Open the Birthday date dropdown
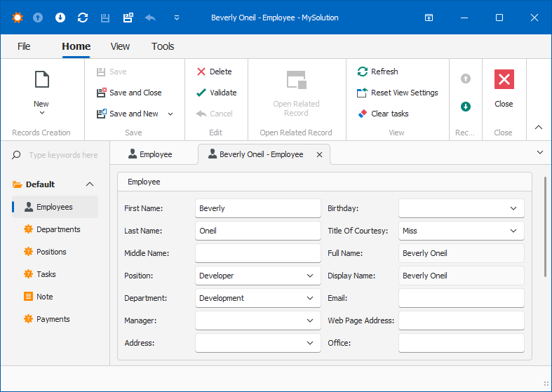Screen dimensions: 552x392 click(x=513, y=208)
